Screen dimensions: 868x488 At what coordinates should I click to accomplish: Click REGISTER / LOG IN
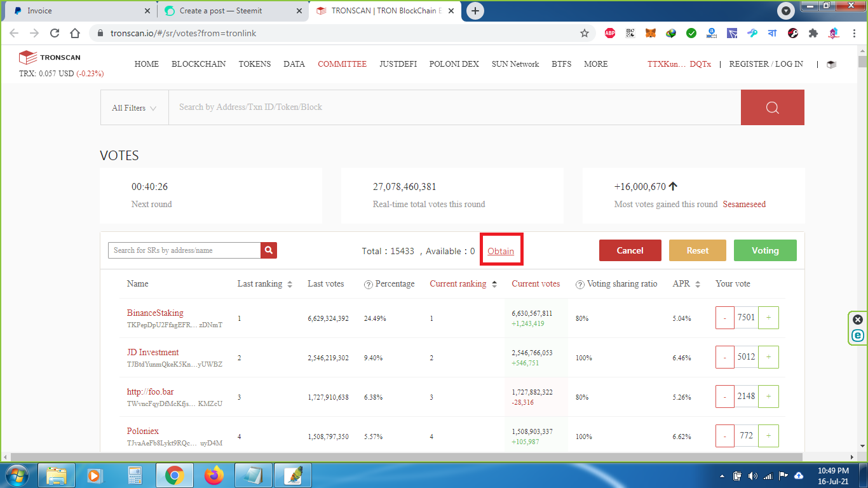pos(766,64)
